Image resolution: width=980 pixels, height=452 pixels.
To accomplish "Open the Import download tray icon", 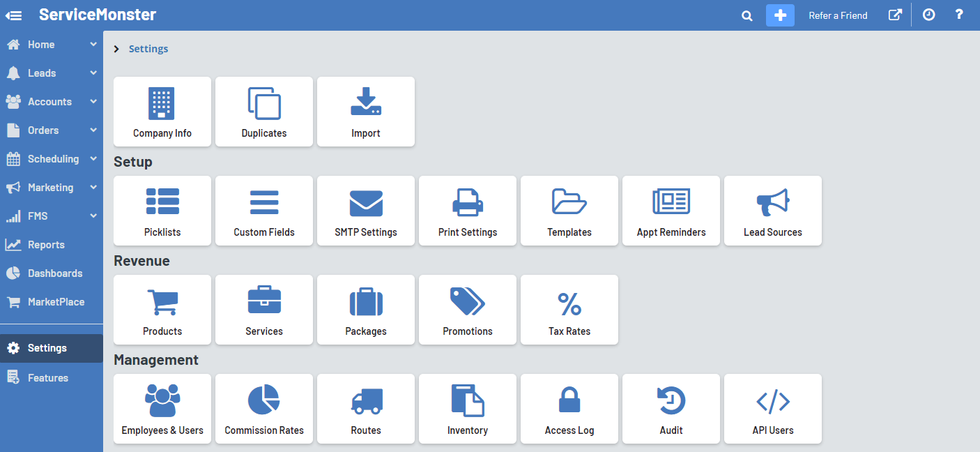I will tap(366, 103).
